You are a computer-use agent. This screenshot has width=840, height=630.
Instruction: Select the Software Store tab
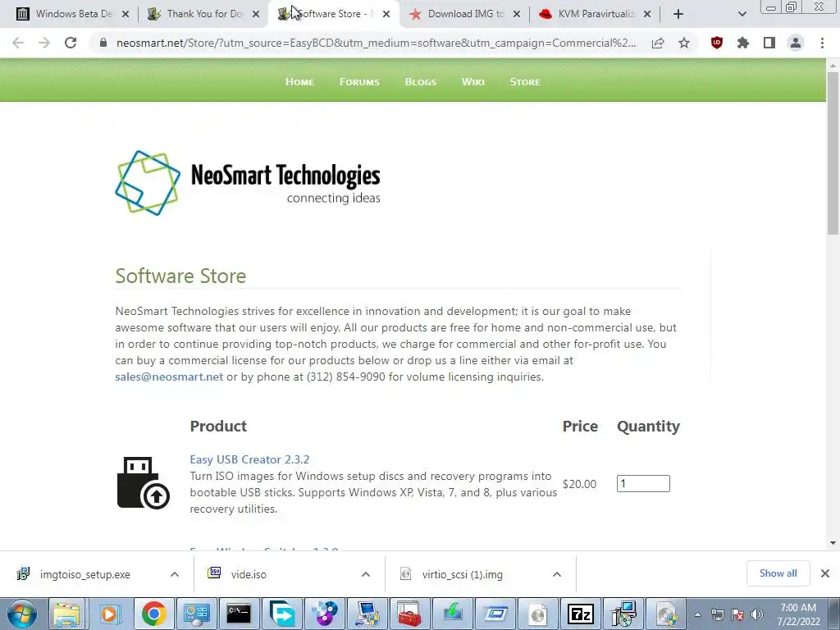(x=335, y=14)
